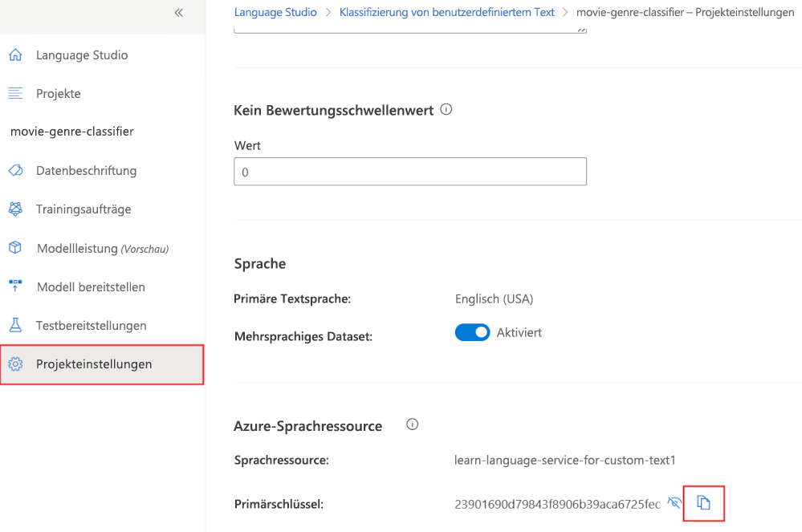Copy the Primärschlüssel to clipboard
This screenshot has width=802, height=532.
click(703, 503)
